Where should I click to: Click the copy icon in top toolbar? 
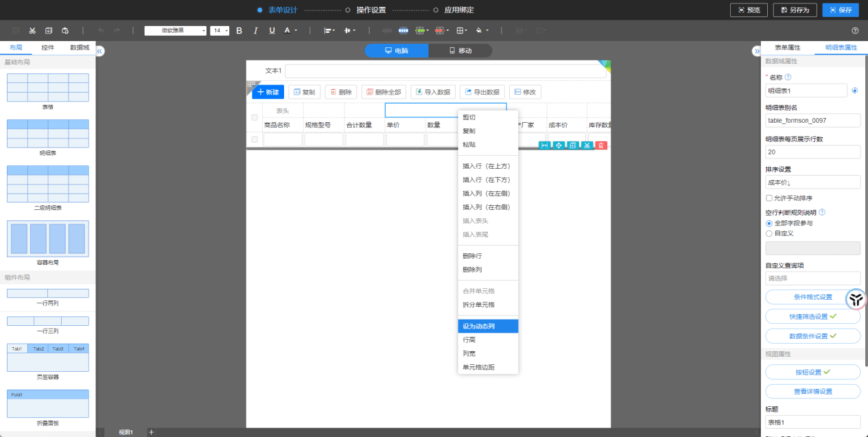48,31
